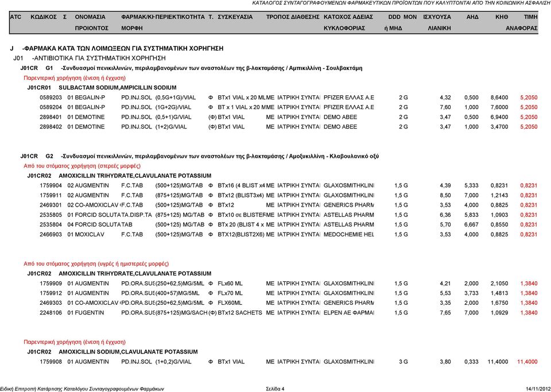This screenshot has height=392, width=551.
Task: Click code 2469303 CO-AMOXICLAV suspension row
Action: [x=288, y=303]
